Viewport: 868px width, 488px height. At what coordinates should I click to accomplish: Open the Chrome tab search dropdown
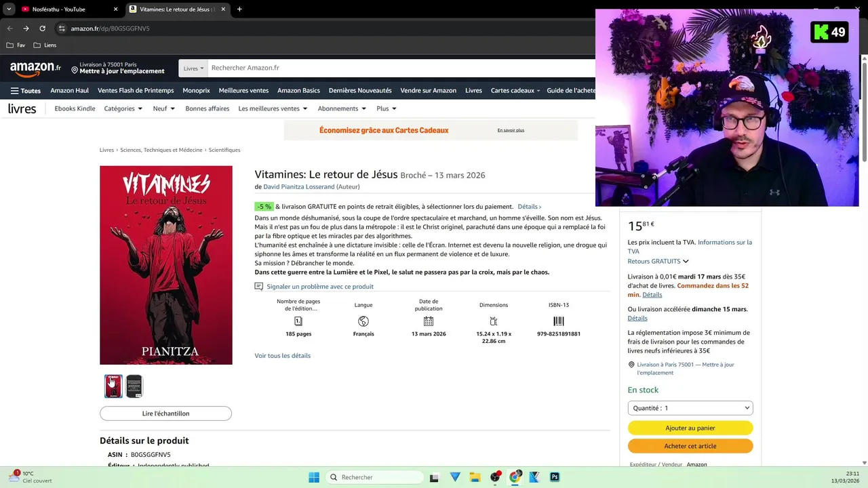click(x=9, y=9)
